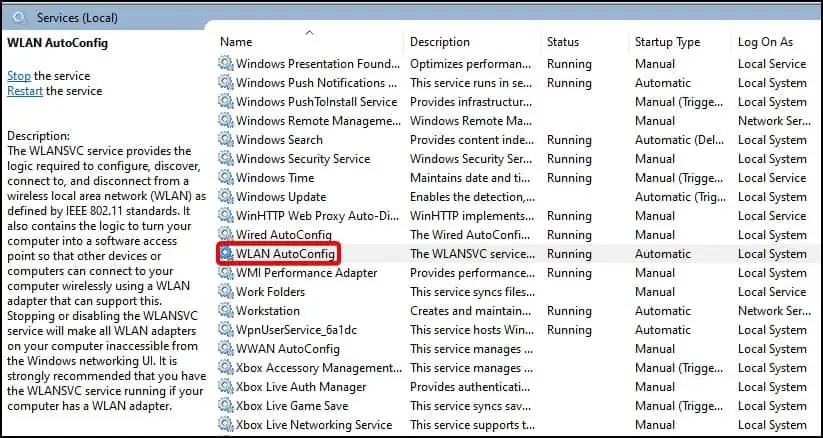Click gear icon beside Xbox Live Auth Manager
Screen dimensions: 823x438
[x=226, y=387]
